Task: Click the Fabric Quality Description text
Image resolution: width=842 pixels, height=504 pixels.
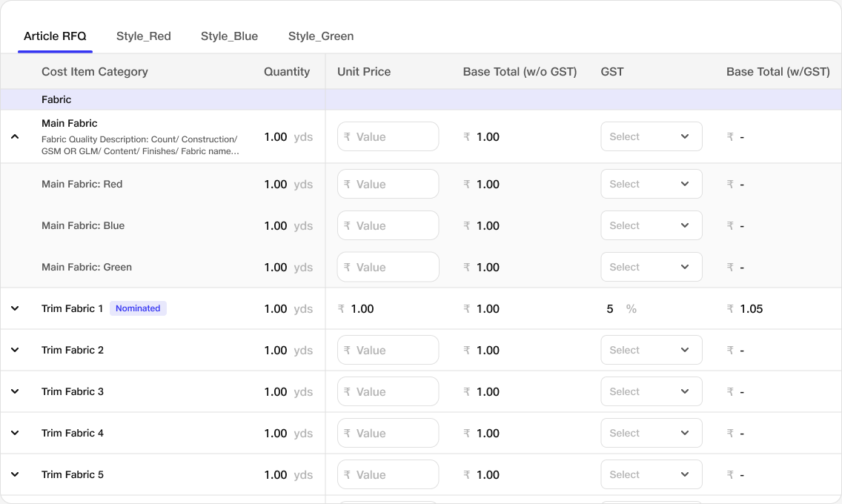Action: [140, 145]
